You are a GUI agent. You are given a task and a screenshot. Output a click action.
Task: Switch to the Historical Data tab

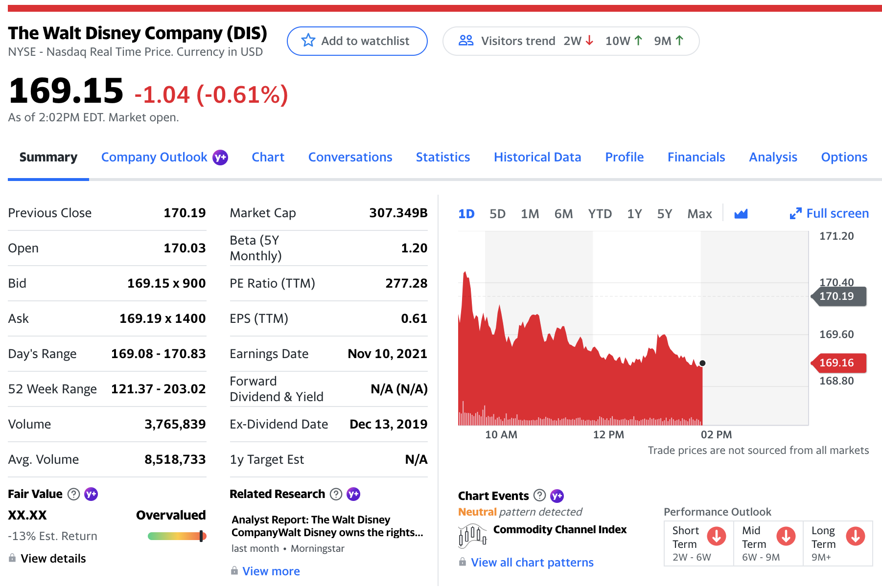point(537,157)
